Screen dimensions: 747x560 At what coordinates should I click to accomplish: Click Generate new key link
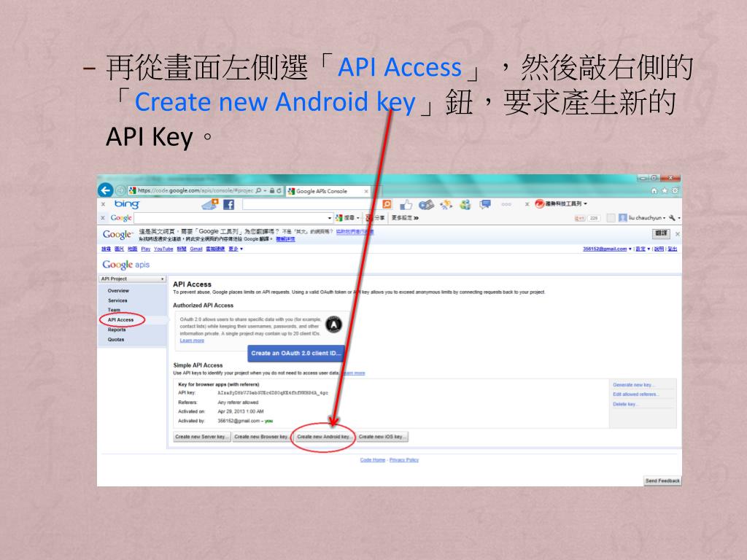coord(634,385)
